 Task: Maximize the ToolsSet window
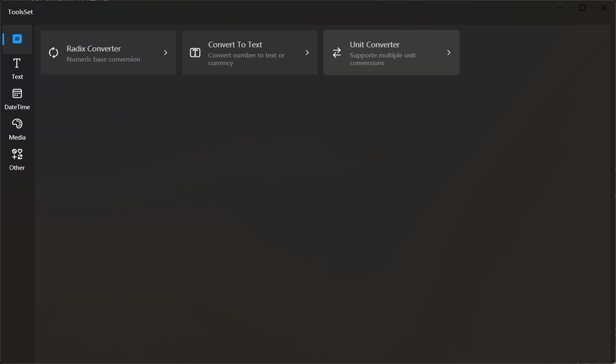(582, 8)
